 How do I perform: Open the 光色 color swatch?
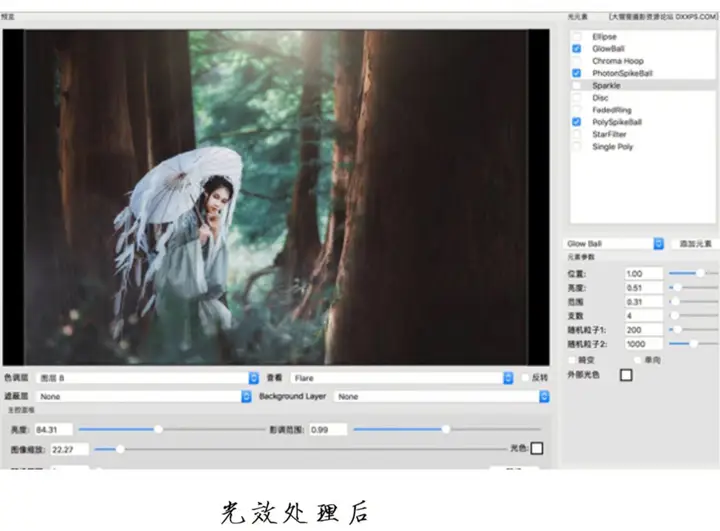point(537,449)
